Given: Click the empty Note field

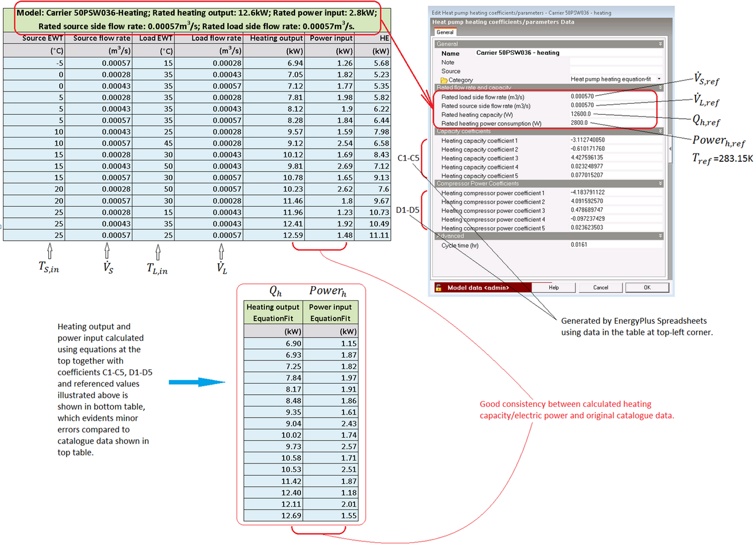Looking at the screenshot, I should point(615,63).
